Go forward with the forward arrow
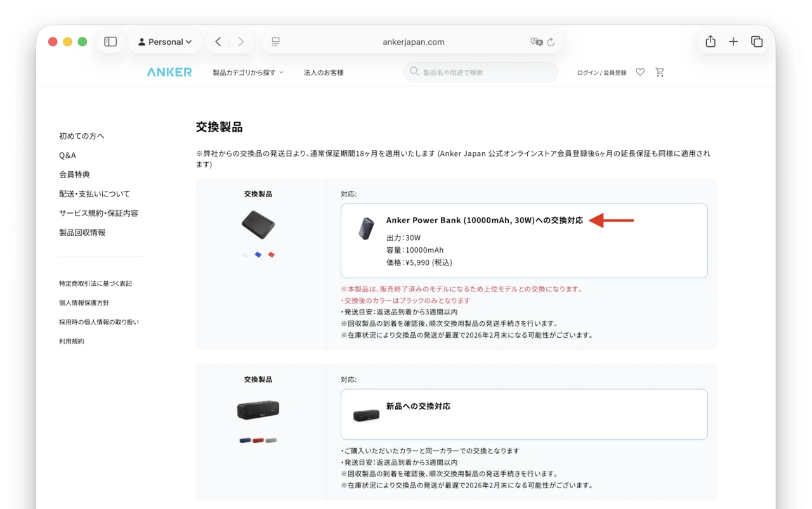812x509 pixels. (240, 42)
